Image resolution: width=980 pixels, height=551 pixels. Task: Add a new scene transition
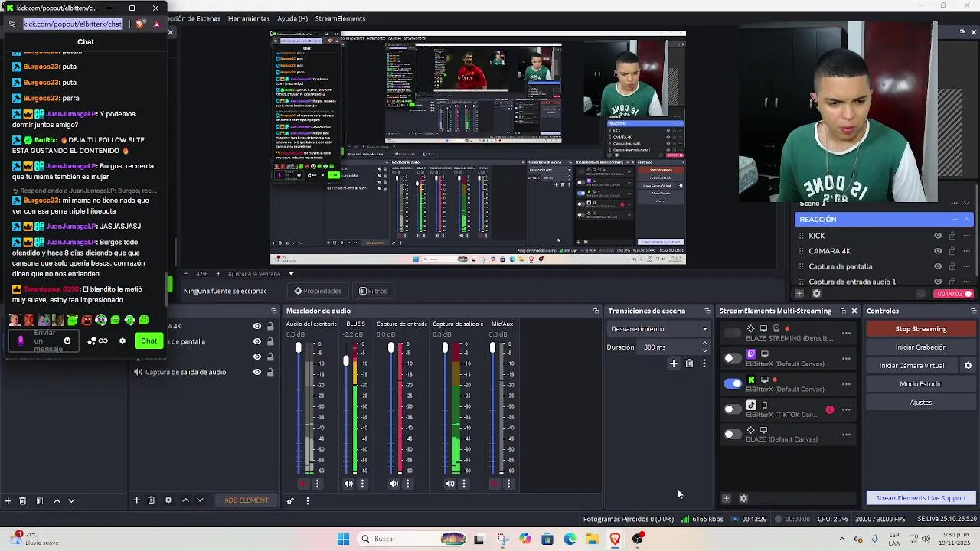click(x=674, y=364)
